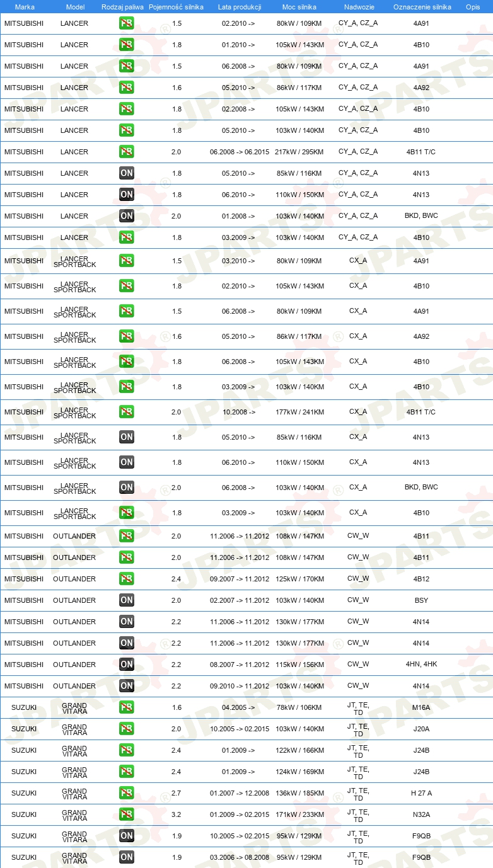Click the Rodzaj paliwa column header

pos(122,7)
